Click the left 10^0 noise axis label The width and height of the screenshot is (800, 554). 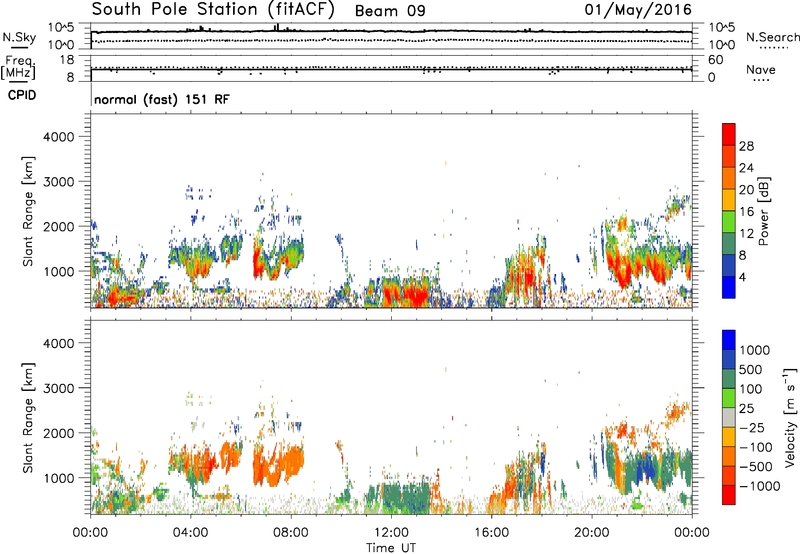61,45
